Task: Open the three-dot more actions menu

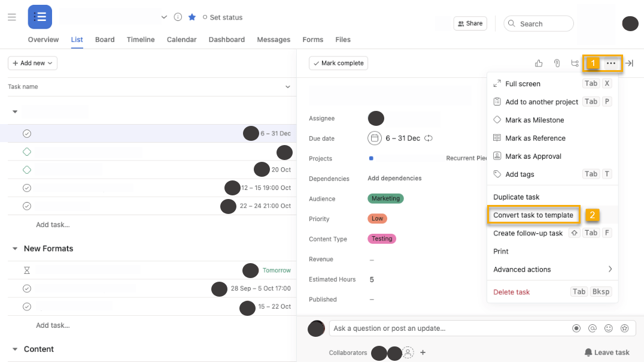Action: (610, 64)
